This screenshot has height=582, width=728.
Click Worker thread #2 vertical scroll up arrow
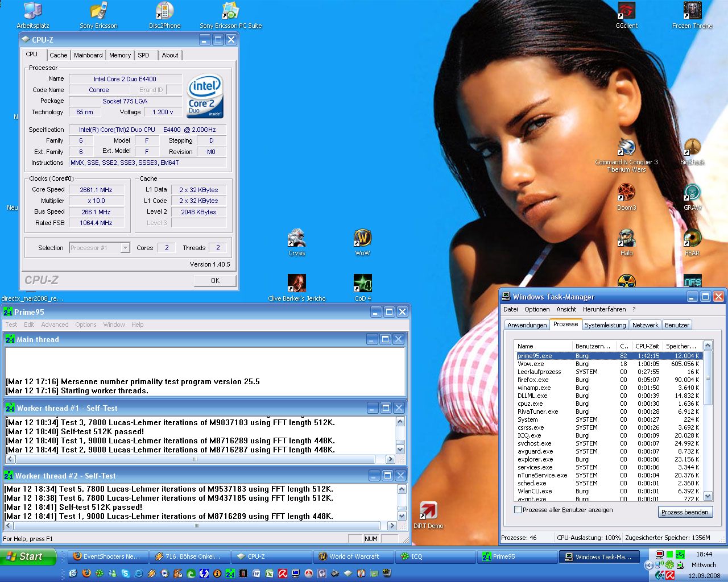[x=402, y=489]
